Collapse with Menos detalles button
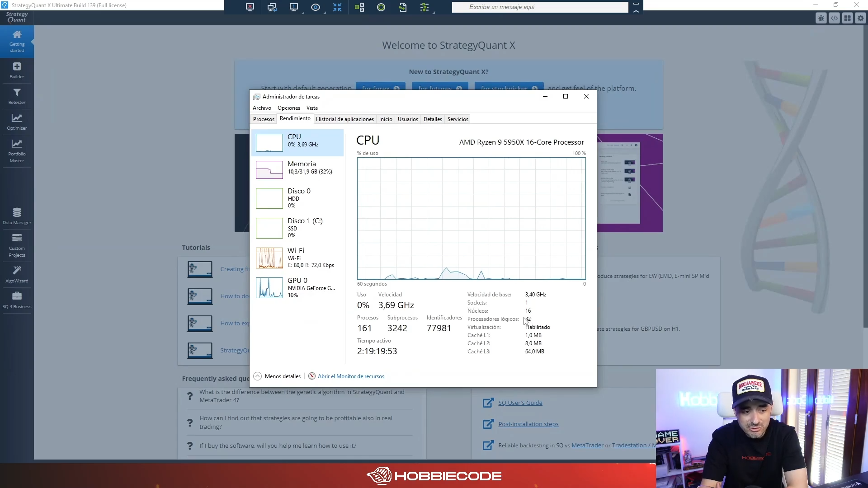 (x=277, y=376)
